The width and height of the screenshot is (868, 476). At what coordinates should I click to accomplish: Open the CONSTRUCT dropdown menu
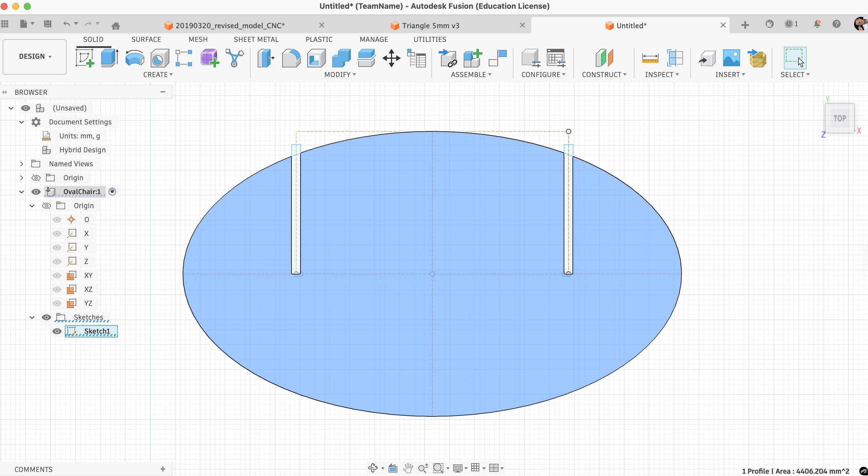(x=604, y=75)
